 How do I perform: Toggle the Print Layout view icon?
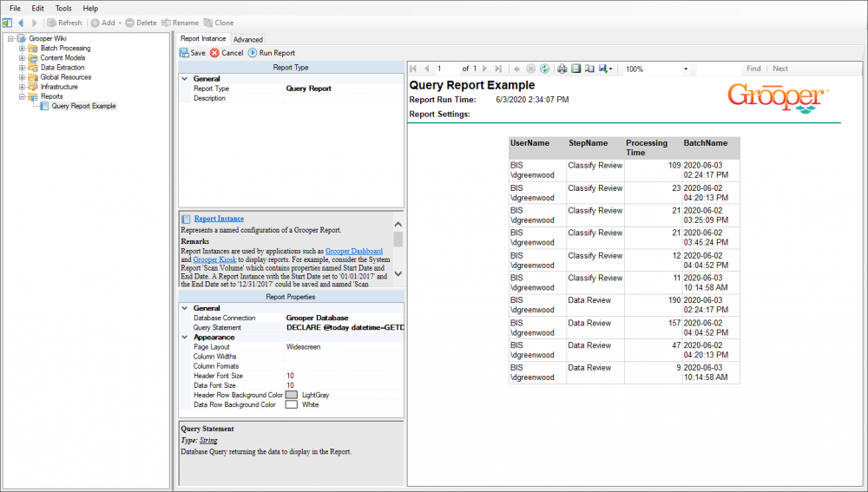[575, 69]
